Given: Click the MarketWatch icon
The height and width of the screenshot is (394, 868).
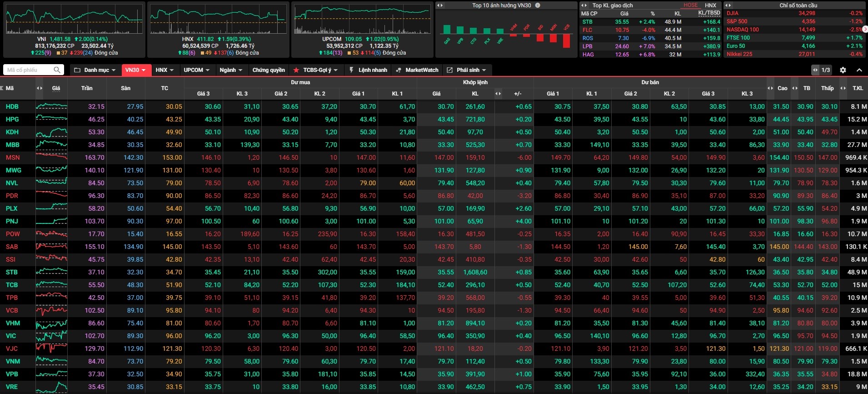Looking at the screenshot, I should [x=399, y=70].
